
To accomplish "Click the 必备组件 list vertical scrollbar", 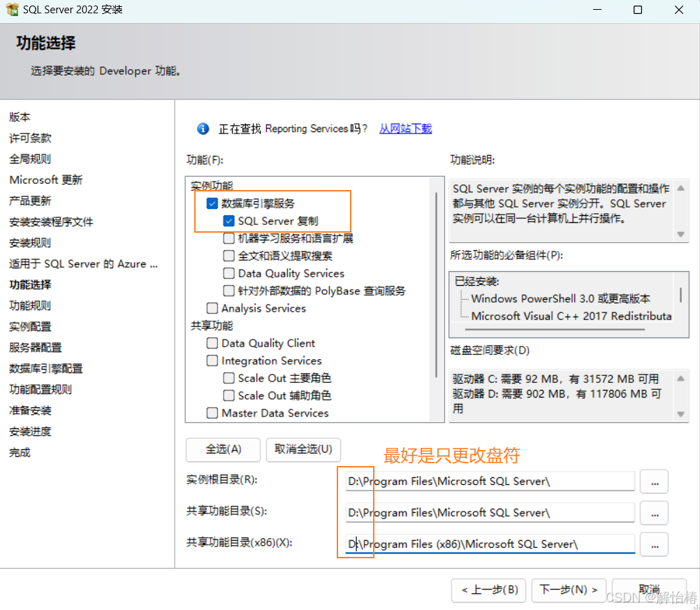I will click(681, 295).
